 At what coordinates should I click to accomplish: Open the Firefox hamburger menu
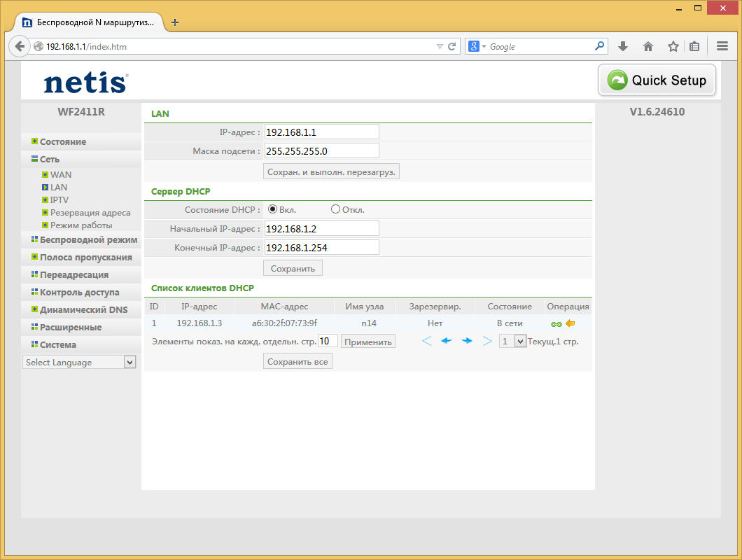point(722,46)
